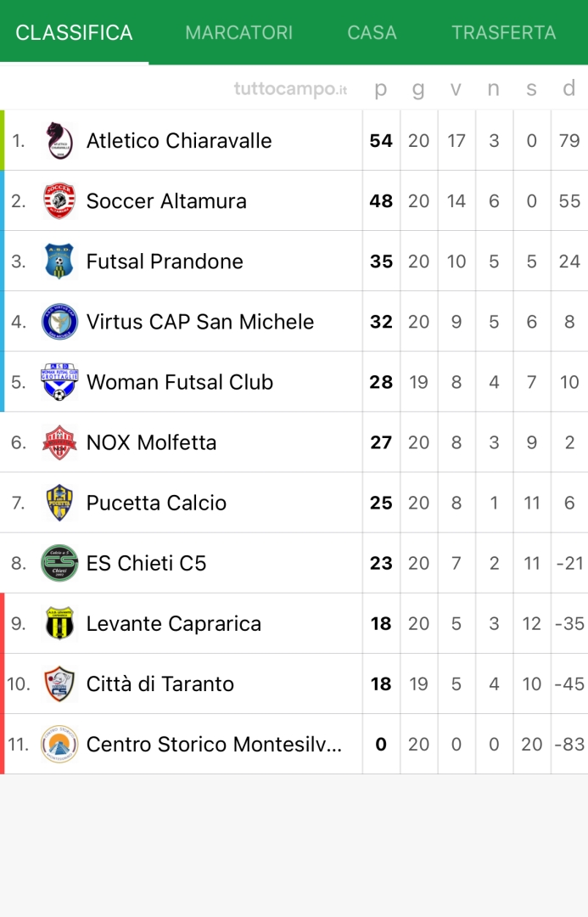Open the Soccer Altamura team name
This screenshot has height=917, width=588.
(x=166, y=201)
